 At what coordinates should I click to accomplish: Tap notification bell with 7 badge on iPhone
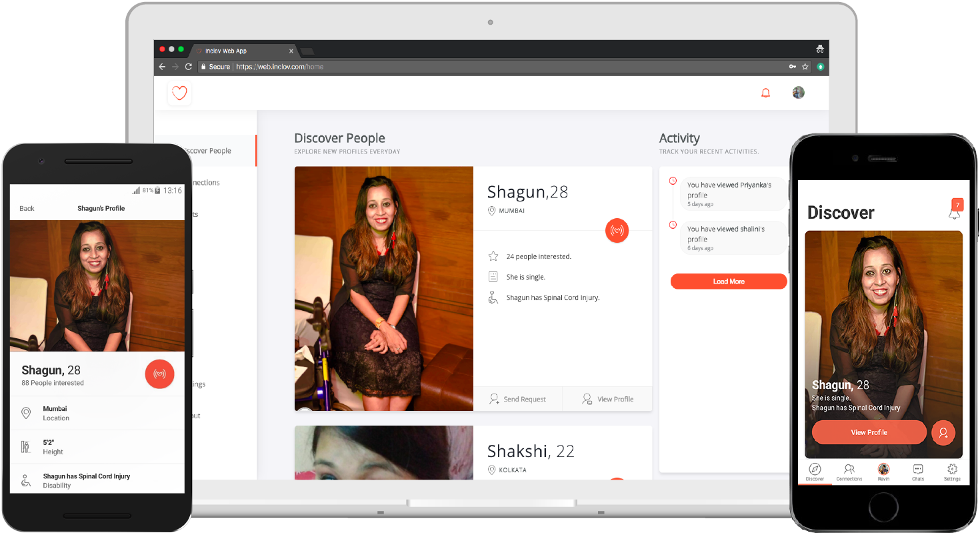(x=955, y=210)
